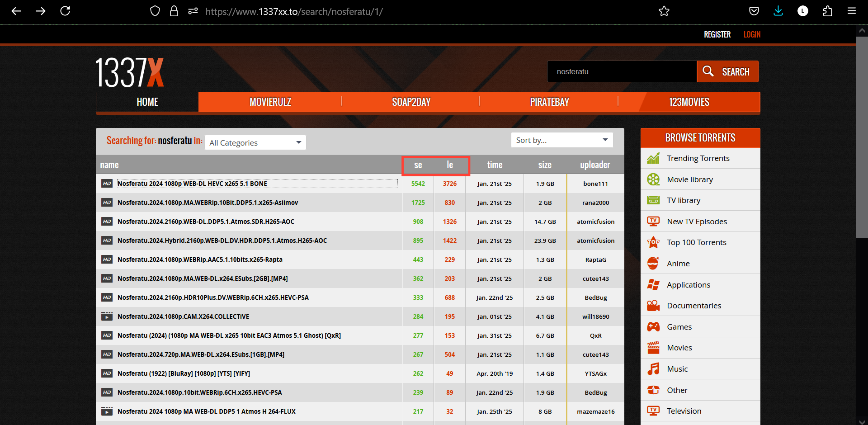Viewport: 868px width, 425px height.
Task: Click the page vertical scrollbar thumb
Action: [862, 137]
